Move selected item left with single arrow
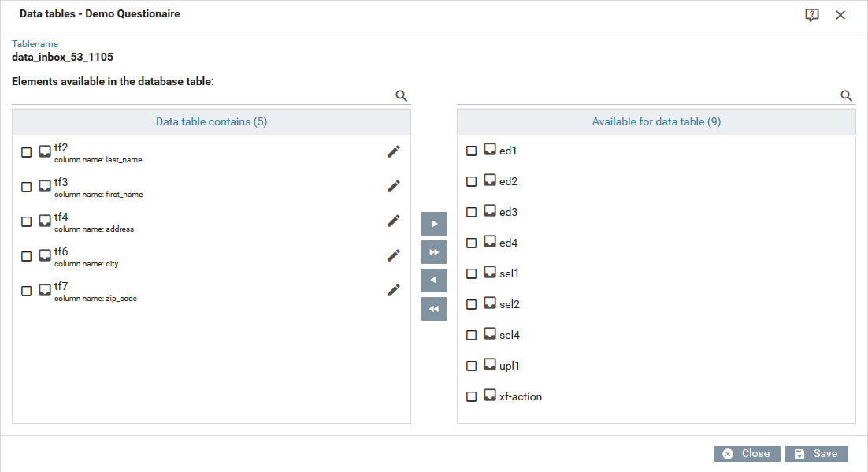The height and width of the screenshot is (472, 868). pos(434,281)
